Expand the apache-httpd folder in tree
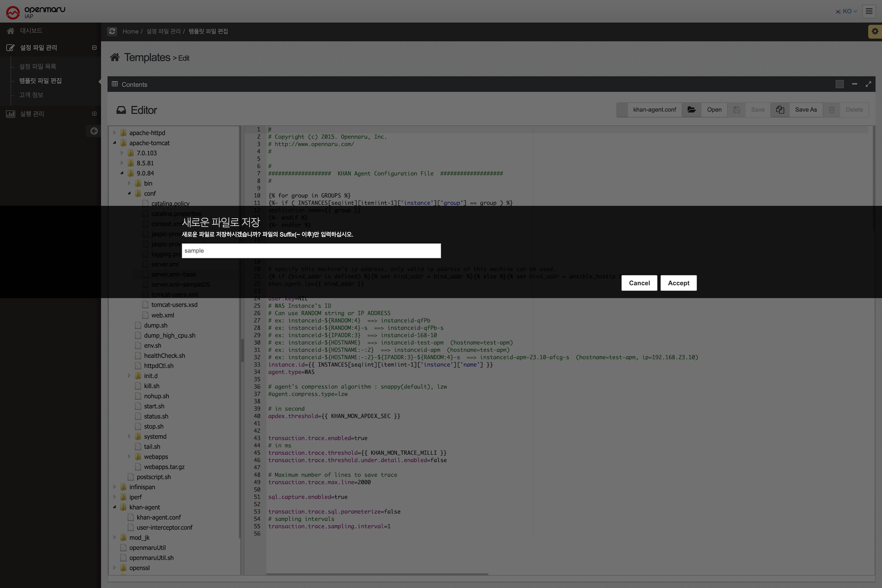Image resolution: width=882 pixels, height=588 pixels. [x=115, y=133]
